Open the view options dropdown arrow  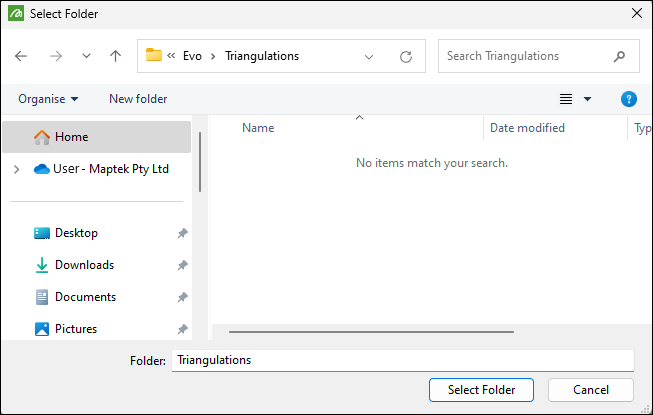(587, 99)
